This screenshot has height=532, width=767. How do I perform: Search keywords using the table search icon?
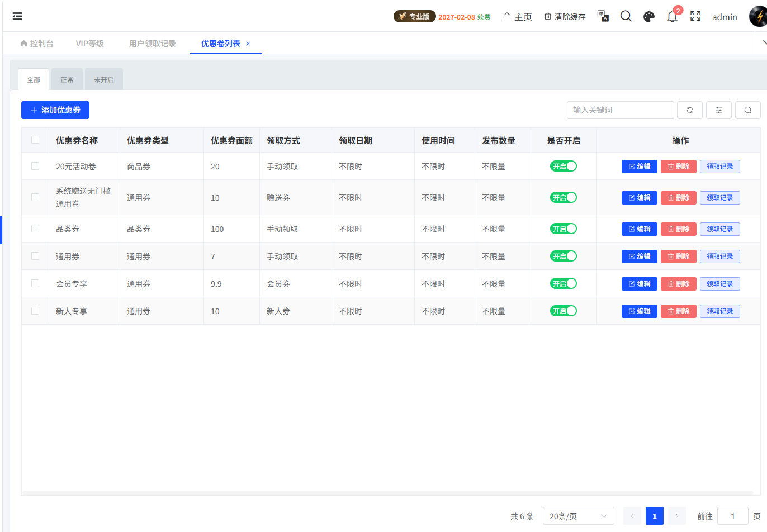coord(747,110)
